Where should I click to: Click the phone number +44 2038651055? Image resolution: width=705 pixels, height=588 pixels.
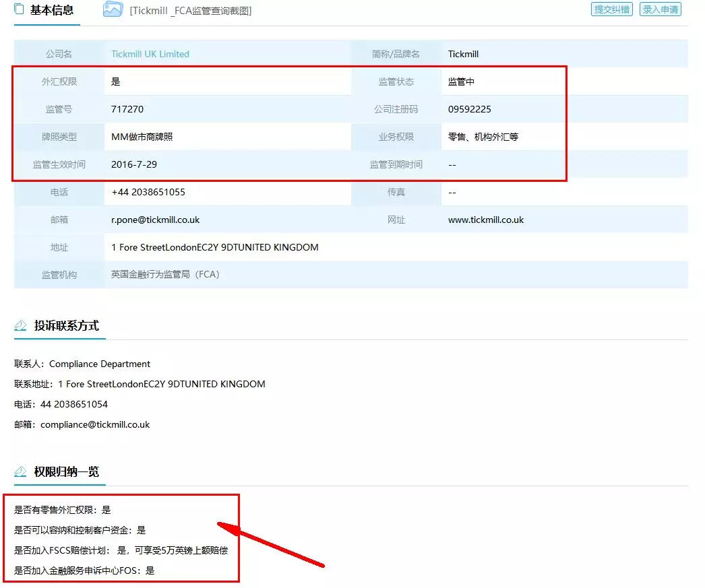tap(148, 192)
